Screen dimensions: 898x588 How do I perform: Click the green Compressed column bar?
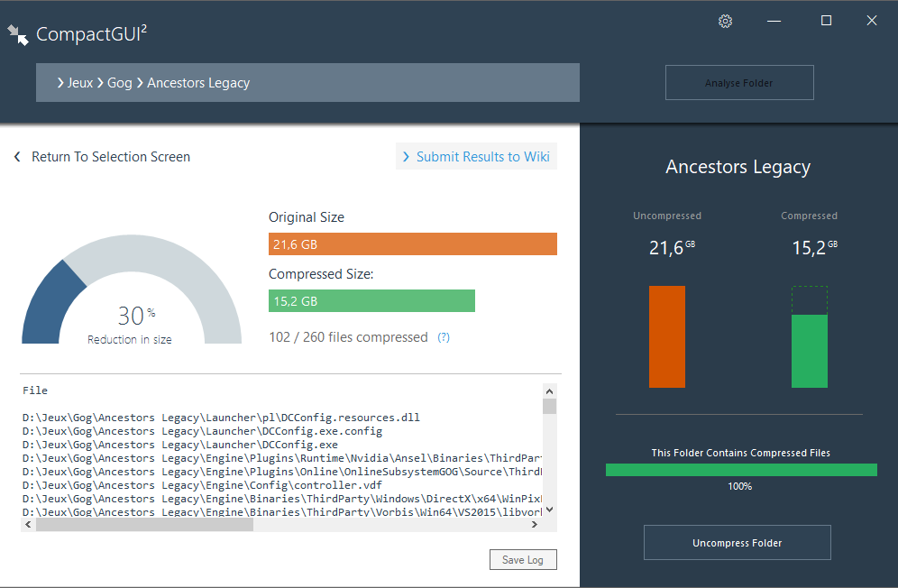point(810,351)
